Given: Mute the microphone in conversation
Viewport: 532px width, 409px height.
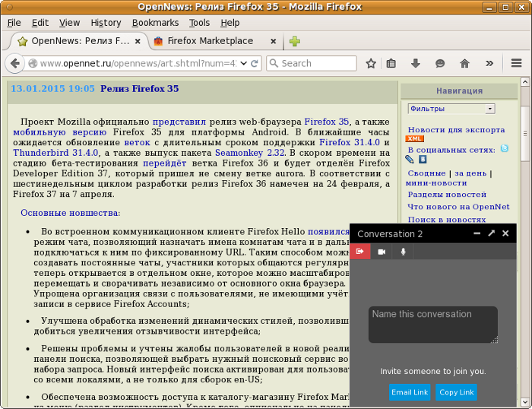Looking at the screenshot, I should (x=404, y=252).
